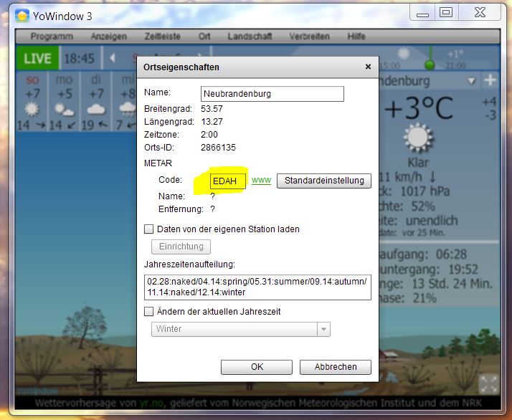The width and height of the screenshot is (512, 420).
Task: Click the plus icon to add location
Action: pyautogui.click(x=490, y=81)
